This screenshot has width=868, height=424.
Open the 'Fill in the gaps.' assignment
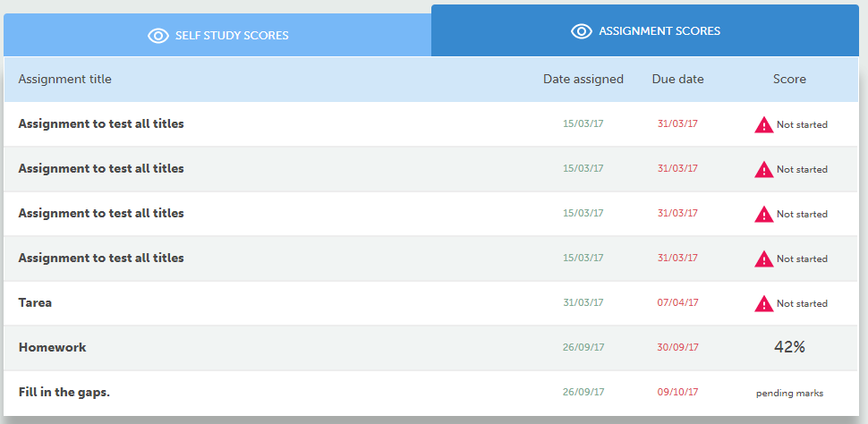(64, 392)
